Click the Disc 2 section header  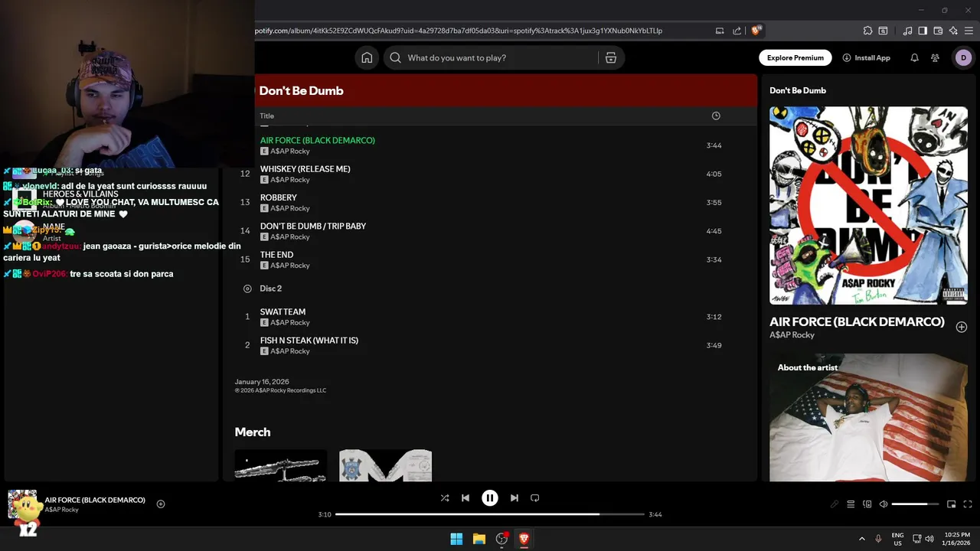[270, 289]
